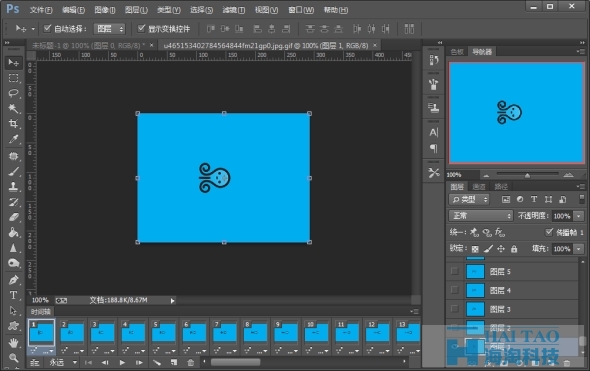This screenshot has width=590, height=371.
Task: Pick the Eyedropper tool
Action: point(14,139)
